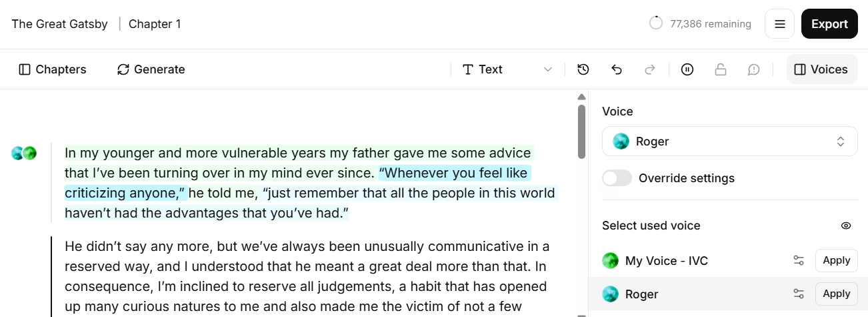Image resolution: width=868 pixels, height=317 pixels.
Task: Open the hamburger menu beside Export
Action: [779, 24]
